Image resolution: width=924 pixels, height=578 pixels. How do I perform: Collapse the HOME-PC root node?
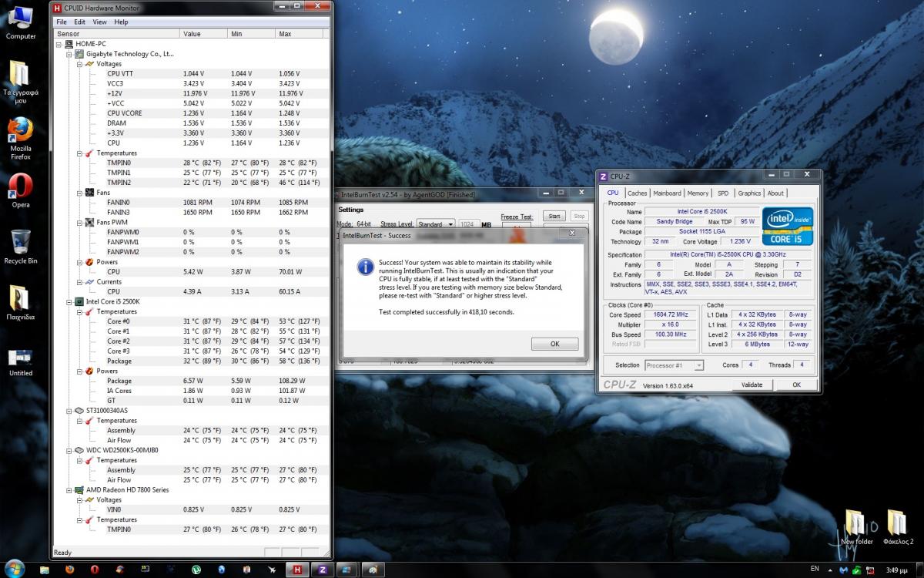tap(59, 45)
